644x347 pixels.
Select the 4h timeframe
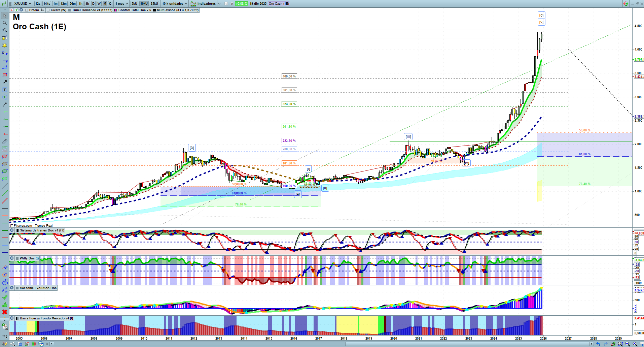[87, 4]
